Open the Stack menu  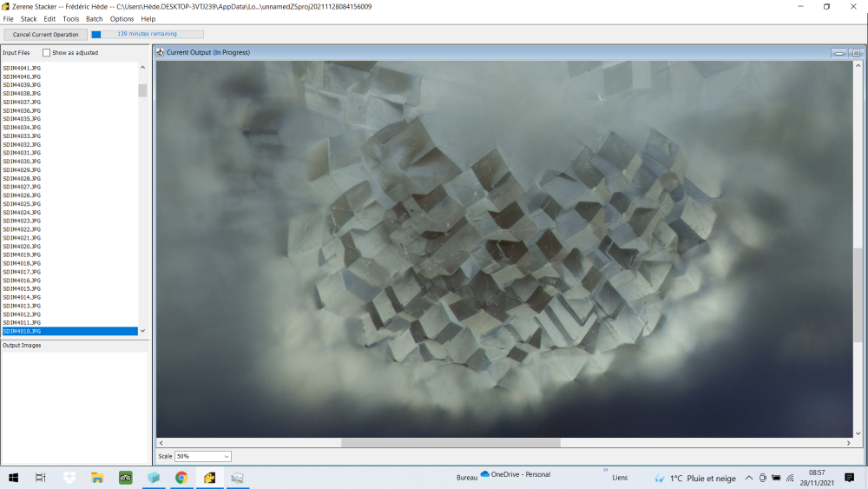[x=29, y=18]
